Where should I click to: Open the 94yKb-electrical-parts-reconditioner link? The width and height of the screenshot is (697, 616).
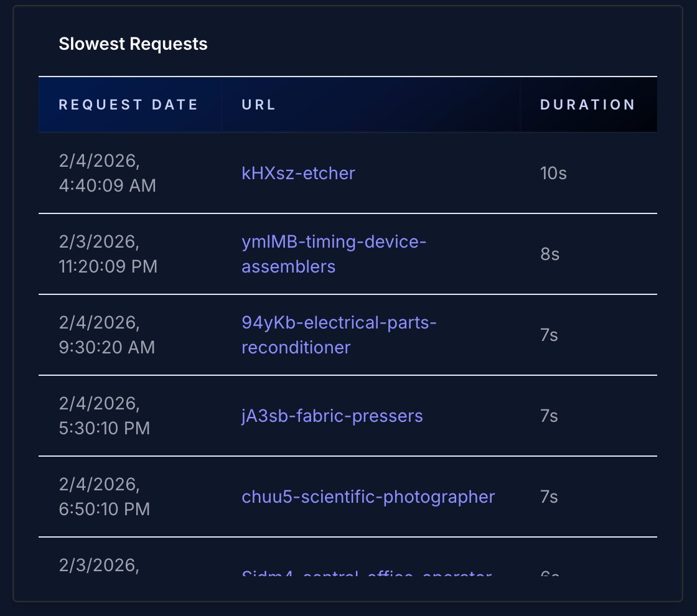point(339,335)
